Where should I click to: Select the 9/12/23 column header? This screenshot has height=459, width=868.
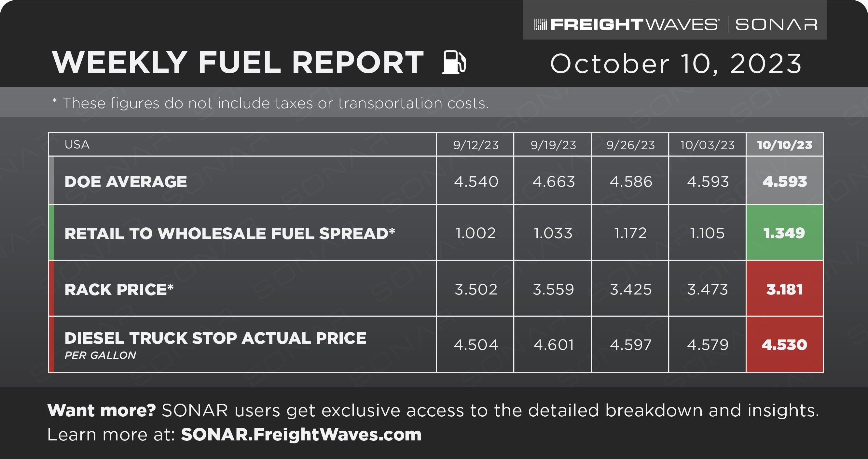click(x=475, y=145)
